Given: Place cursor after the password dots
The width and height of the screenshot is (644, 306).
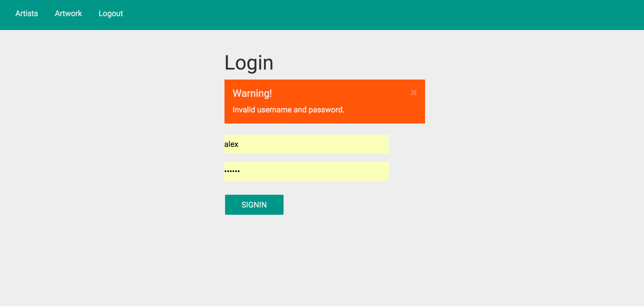Looking at the screenshot, I should coord(240,171).
